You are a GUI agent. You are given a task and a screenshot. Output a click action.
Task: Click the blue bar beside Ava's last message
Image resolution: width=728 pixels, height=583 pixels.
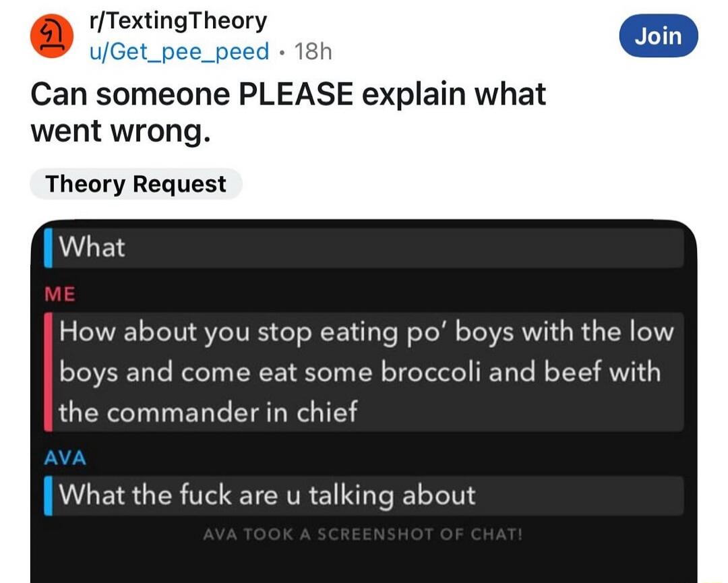tap(49, 495)
